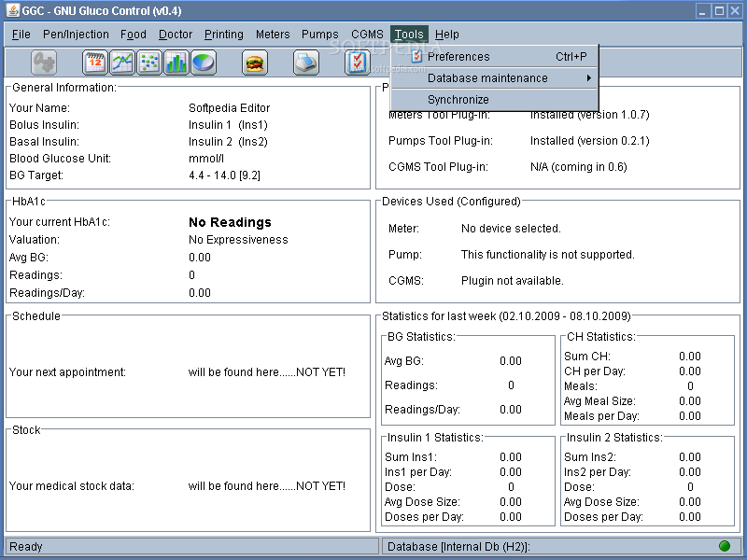Open the Doctor menu
Viewport: 747px width, 560px height.
coord(176,35)
